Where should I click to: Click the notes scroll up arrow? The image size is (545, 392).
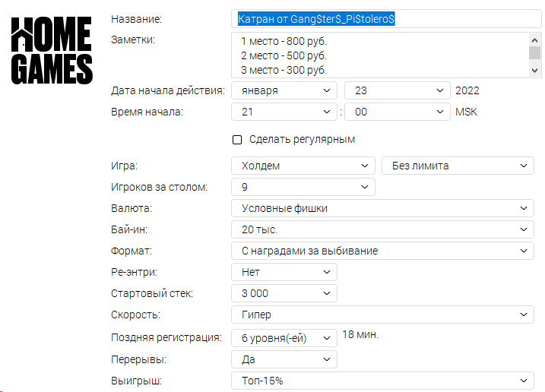pos(534,40)
